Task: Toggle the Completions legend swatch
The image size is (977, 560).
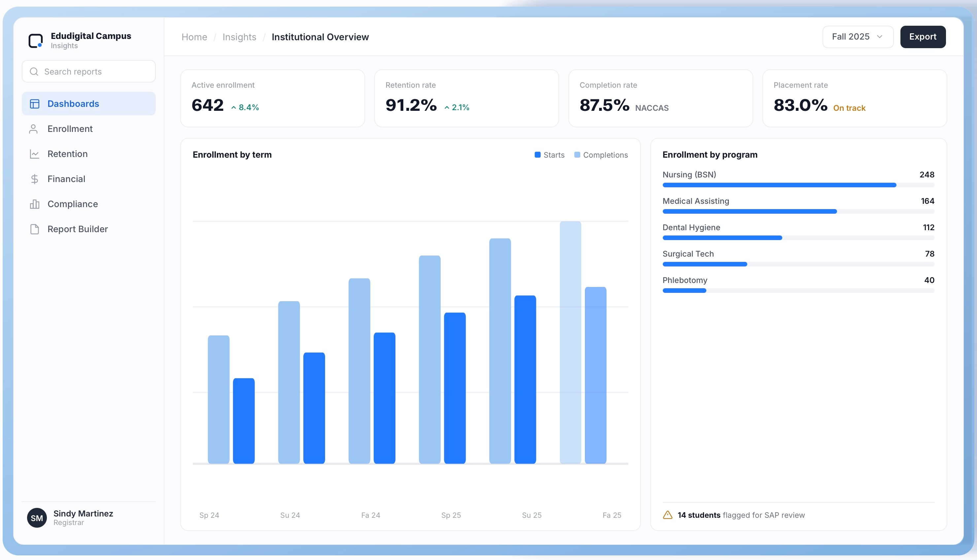Action: point(577,155)
